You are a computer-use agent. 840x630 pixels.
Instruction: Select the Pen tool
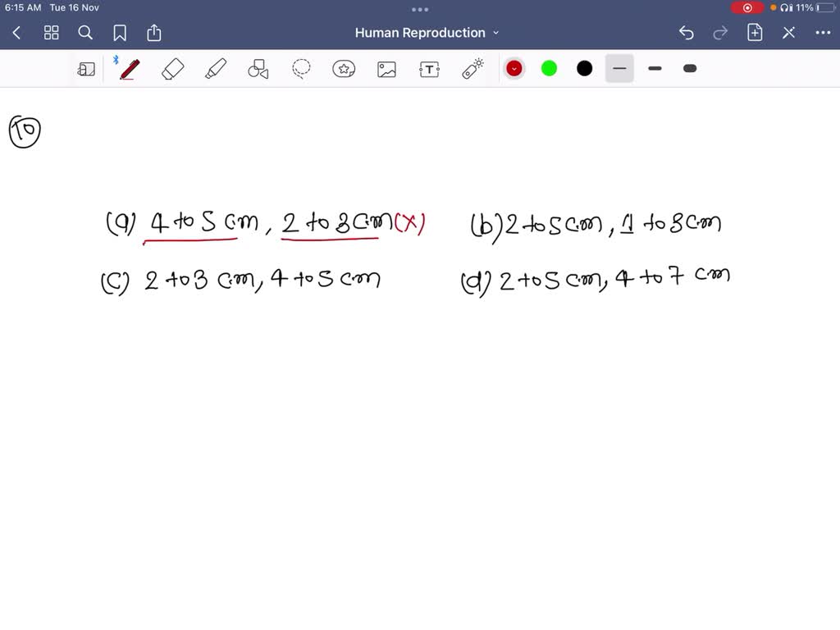click(x=129, y=69)
